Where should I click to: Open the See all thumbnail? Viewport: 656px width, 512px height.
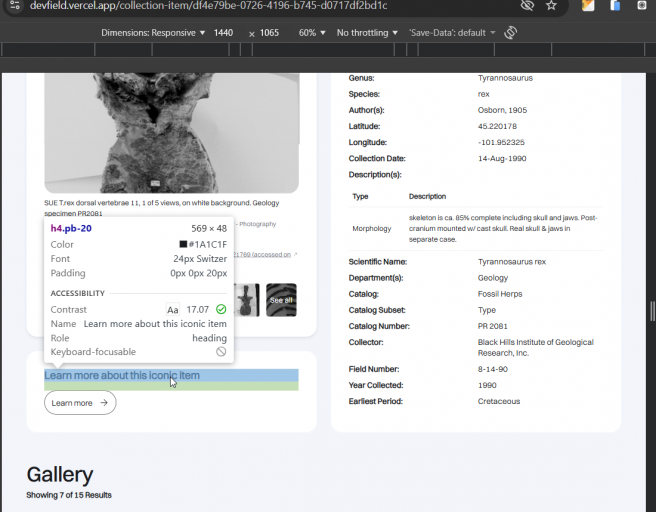coord(281,300)
